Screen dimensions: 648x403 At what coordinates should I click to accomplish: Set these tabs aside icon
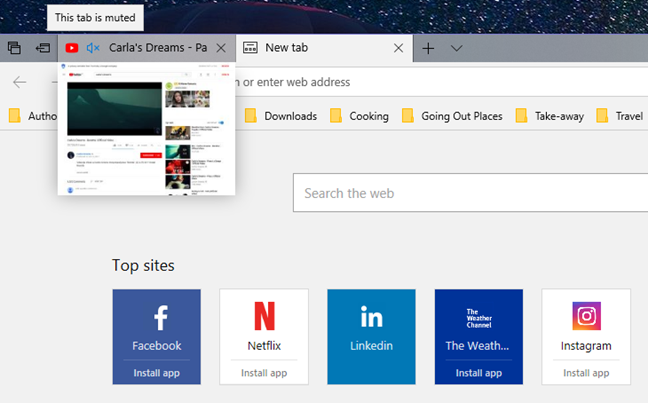point(43,48)
